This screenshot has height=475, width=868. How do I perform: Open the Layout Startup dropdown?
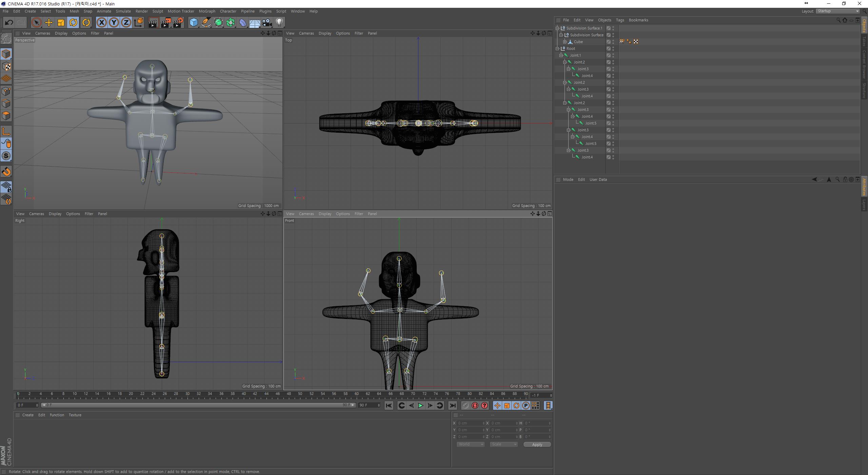838,11
